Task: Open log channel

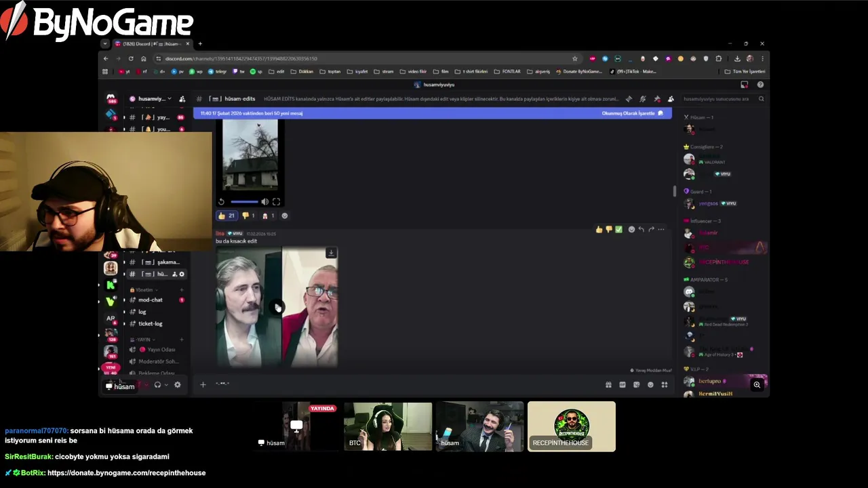Action: pos(142,312)
